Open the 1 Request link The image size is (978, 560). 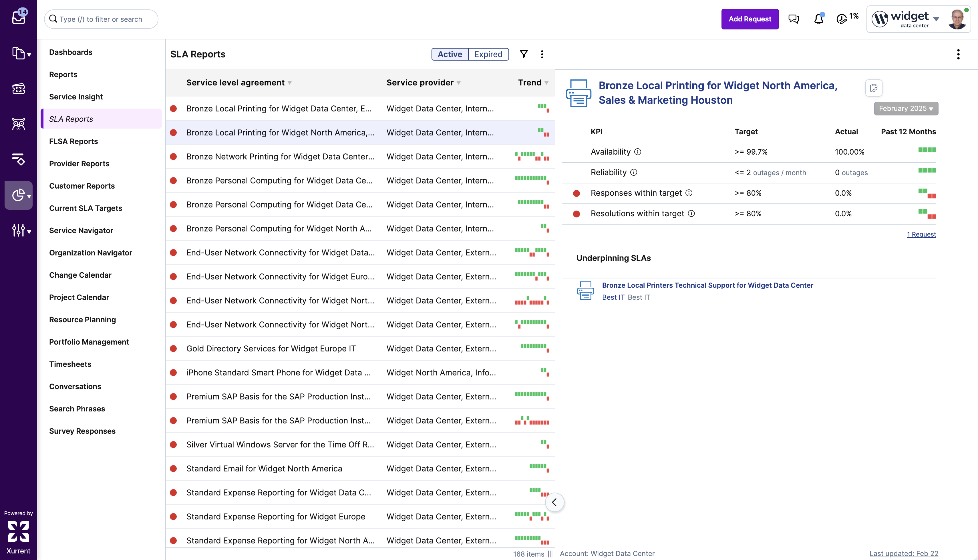[x=921, y=234]
